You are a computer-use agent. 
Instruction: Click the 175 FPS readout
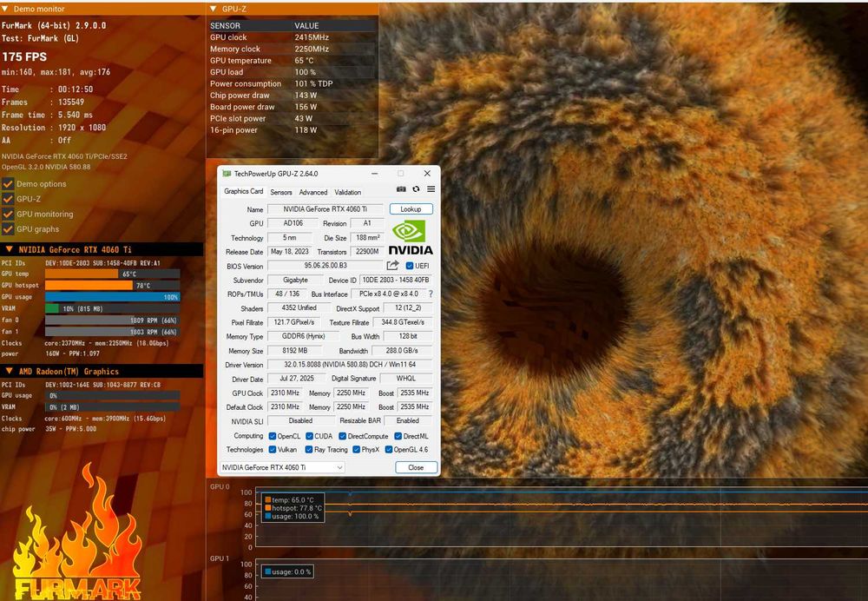click(x=24, y=56)
